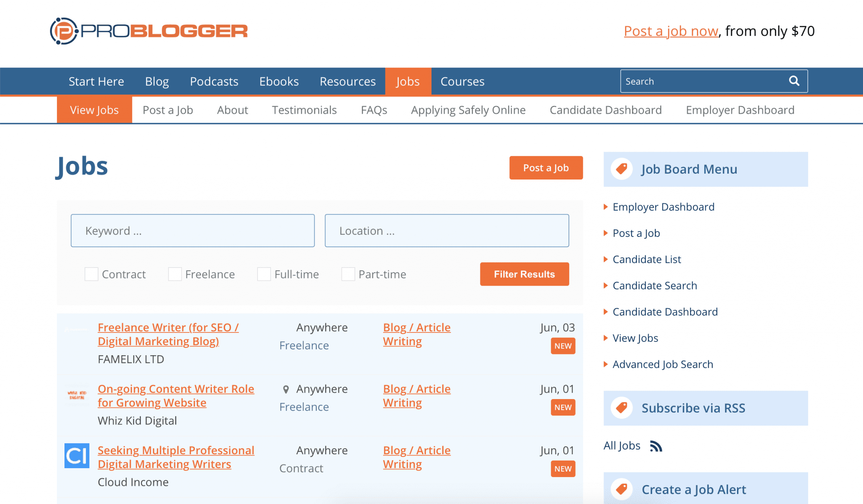Click the search magnifying glass icon
Viewport: 863px width, 504px height.
794,81
